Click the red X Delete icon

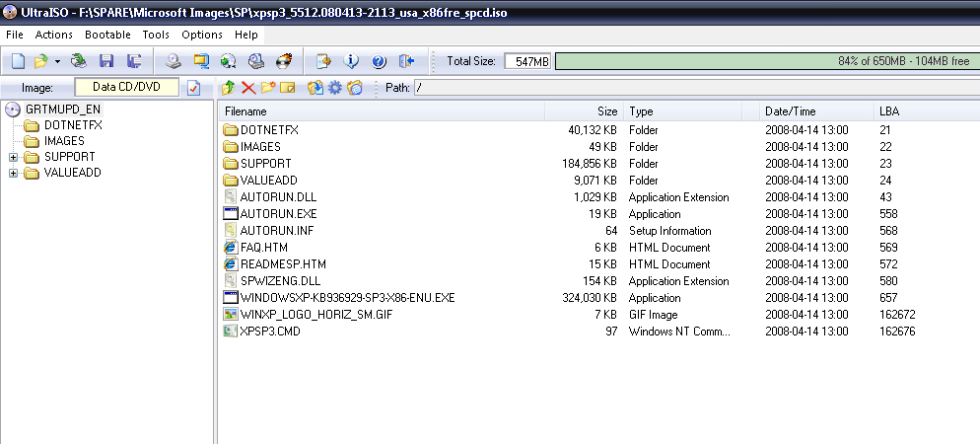pos(248,88)
